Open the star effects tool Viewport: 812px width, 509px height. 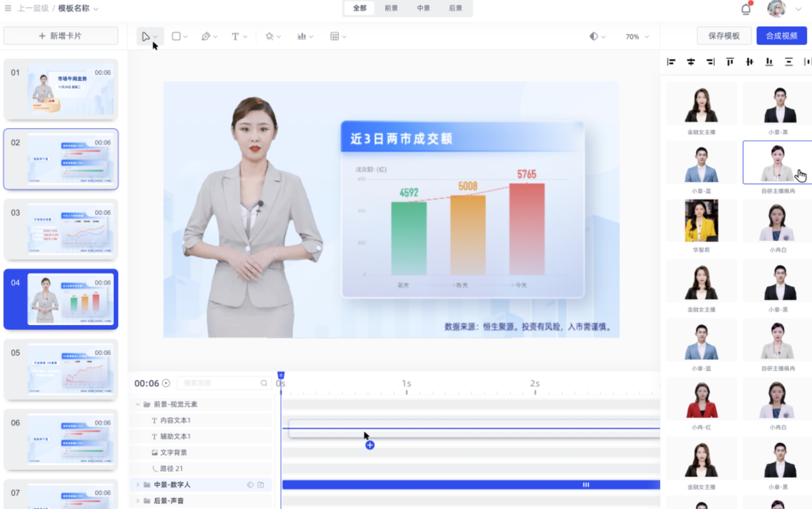(x=269, y=36)
